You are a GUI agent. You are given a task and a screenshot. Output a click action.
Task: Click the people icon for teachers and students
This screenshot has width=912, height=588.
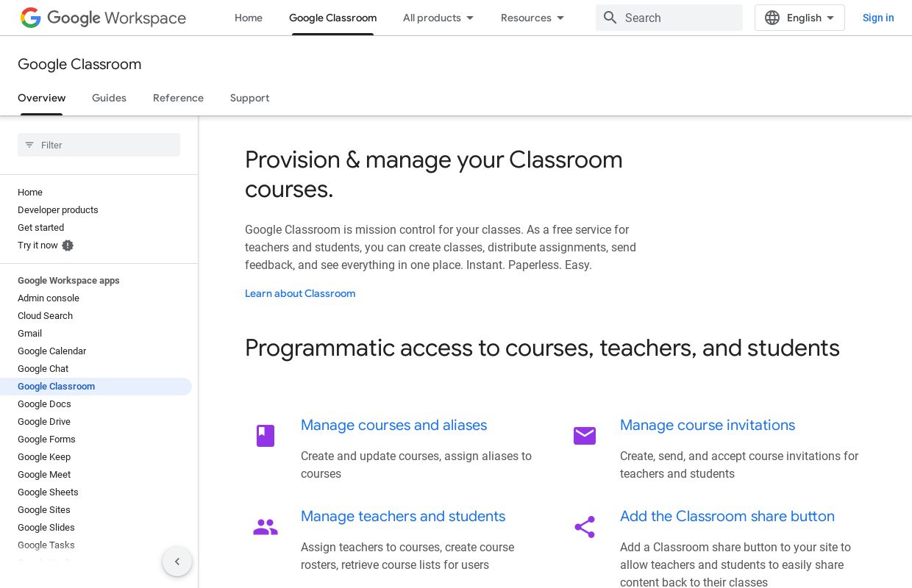[x=266, y=527]
